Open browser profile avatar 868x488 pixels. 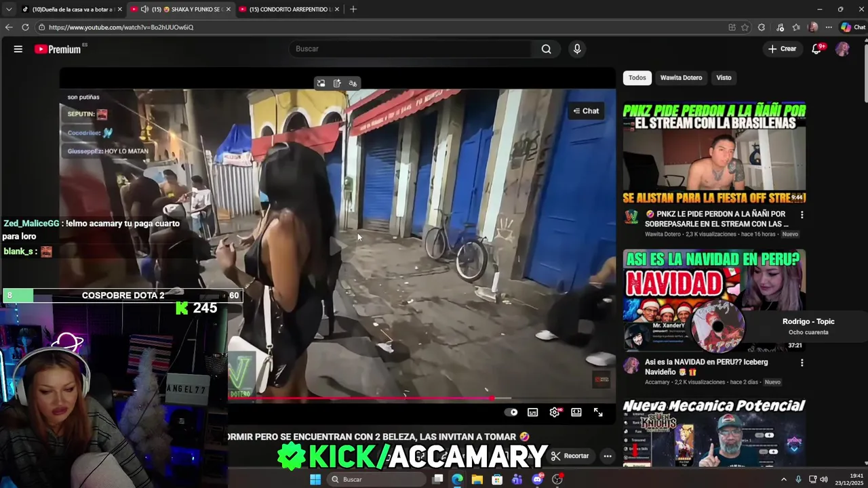(x=813, y=27)
